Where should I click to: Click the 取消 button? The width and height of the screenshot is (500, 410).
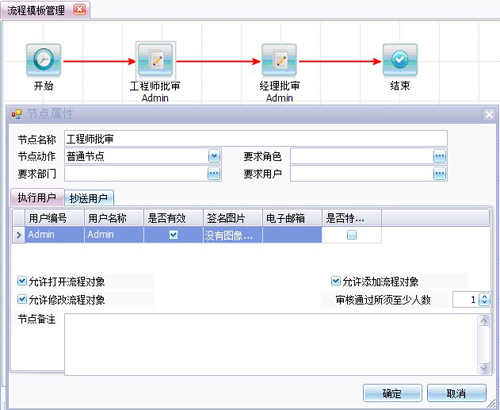pos(456,393)
